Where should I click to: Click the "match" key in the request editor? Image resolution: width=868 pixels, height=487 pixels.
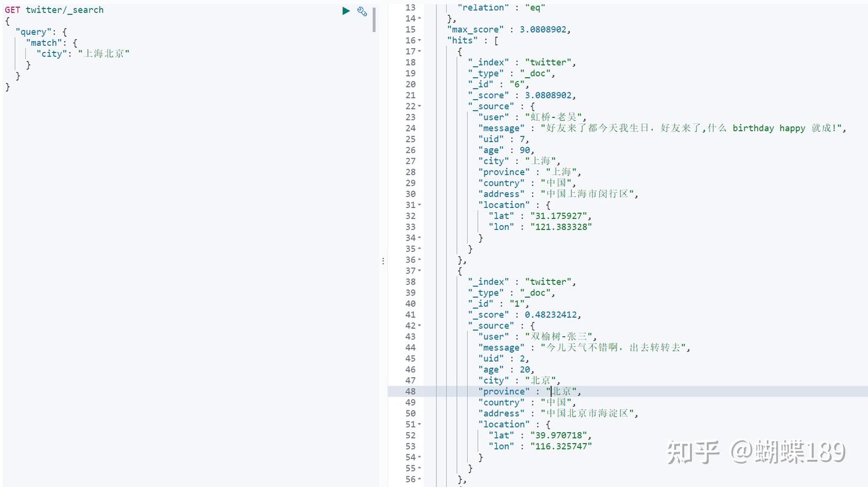[44, 43]
